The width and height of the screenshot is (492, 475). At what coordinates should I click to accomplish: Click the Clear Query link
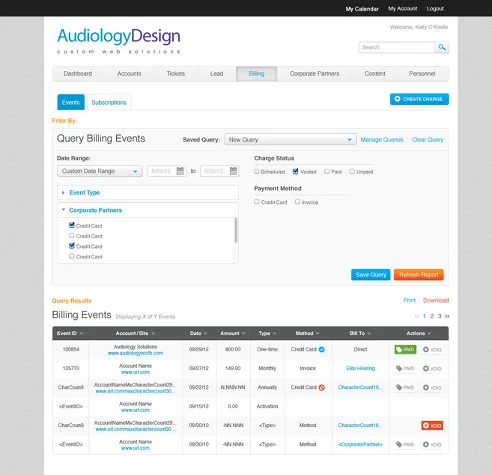pyautogui.click(x=428, y=140)
